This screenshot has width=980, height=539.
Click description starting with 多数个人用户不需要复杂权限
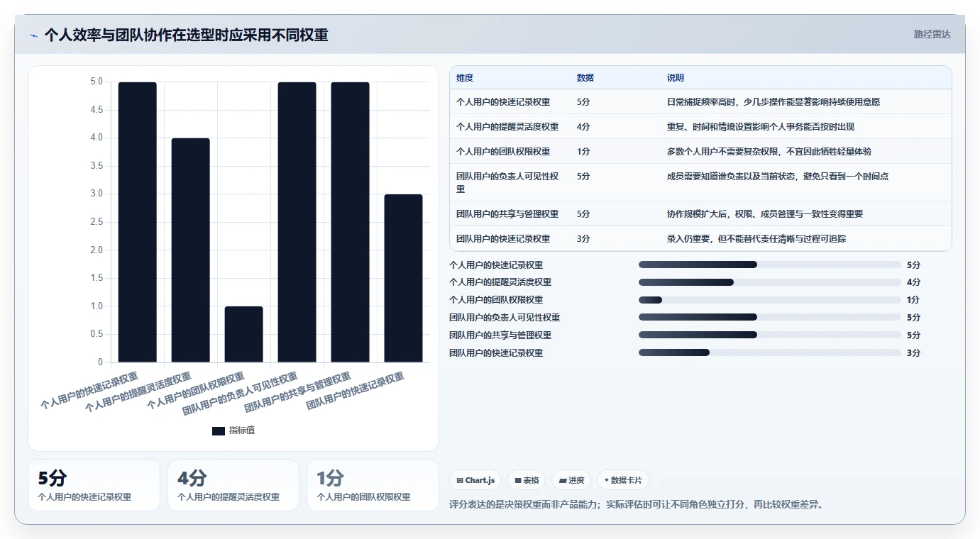tap(769, 151)
